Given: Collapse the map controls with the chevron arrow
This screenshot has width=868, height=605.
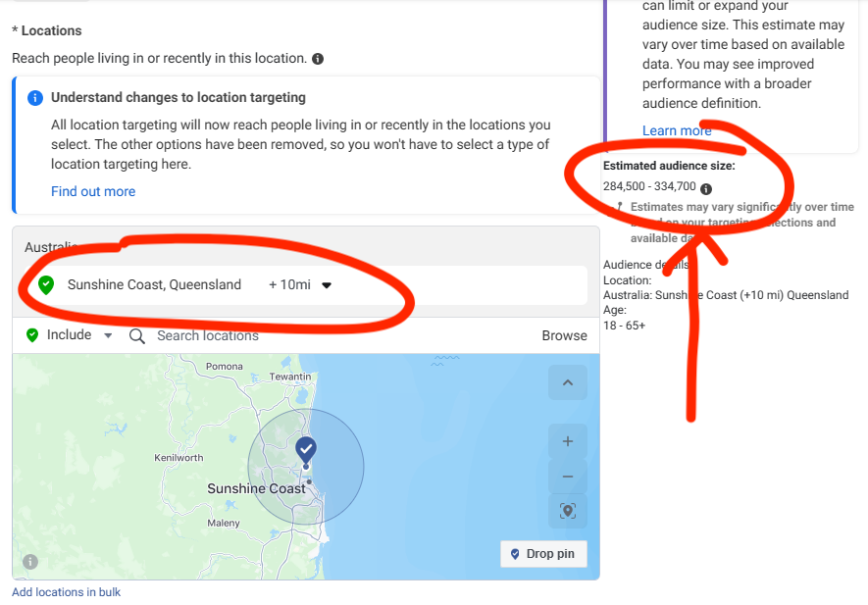Looking at the screenshot, I should pos(567,382).
